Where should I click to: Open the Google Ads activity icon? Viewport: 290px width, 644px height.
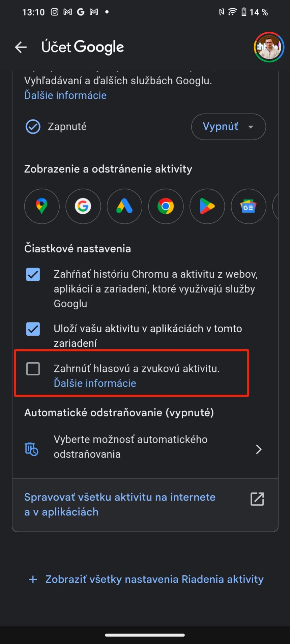[124, 207]
